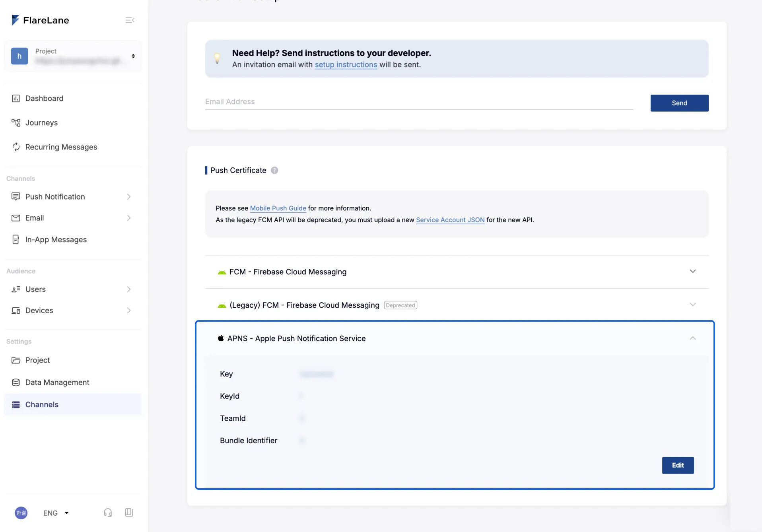
Task: Expand Users submenu chevron
Action: (x=129, y=289)
